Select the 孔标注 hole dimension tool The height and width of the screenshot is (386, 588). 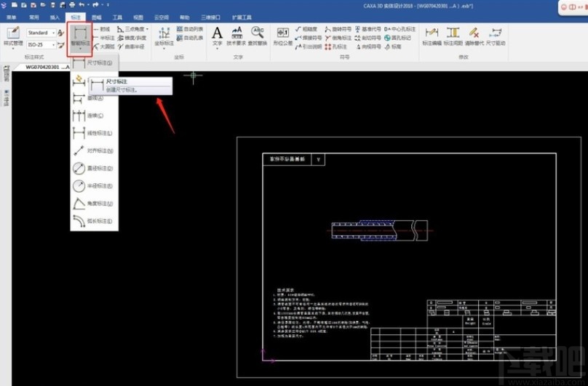[335, 47]
